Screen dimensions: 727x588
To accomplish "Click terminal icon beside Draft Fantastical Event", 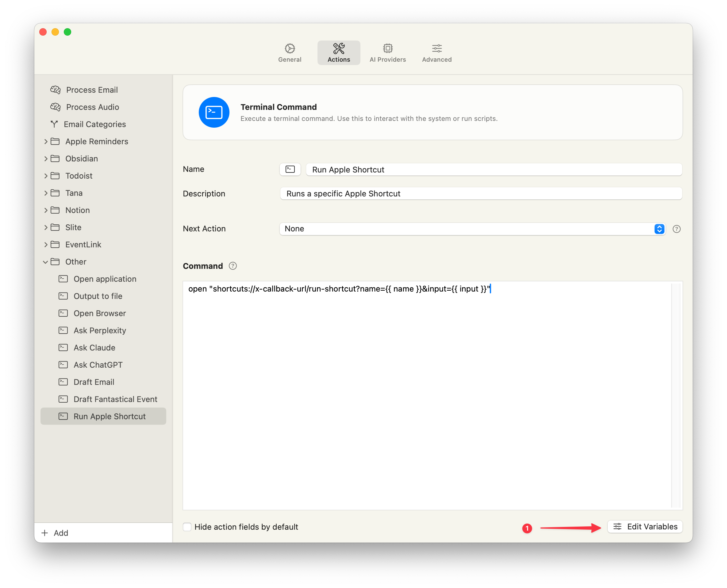I will click(x=63, y=399).
